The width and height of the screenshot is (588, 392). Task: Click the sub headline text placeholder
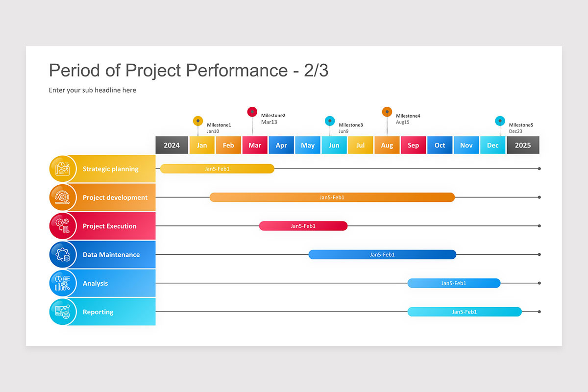(93, 90)
